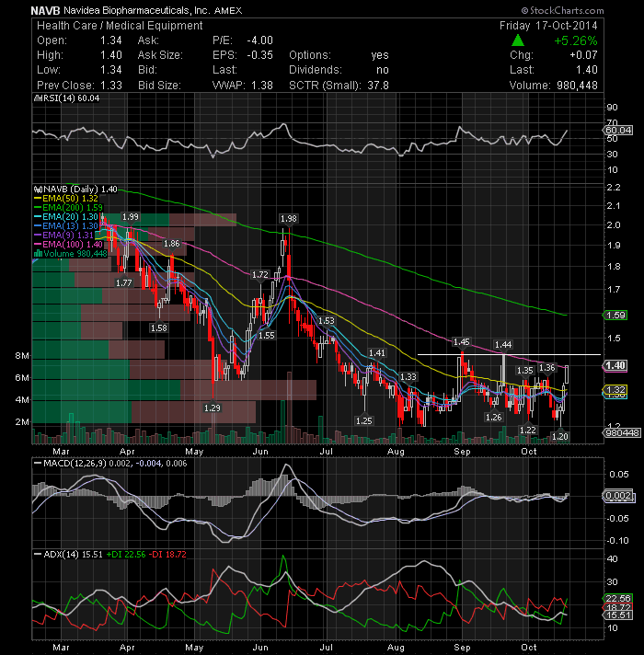The image size is (644, 655).
Task: Click the RSI(14) 60.04 panel label
Action: 67,98
